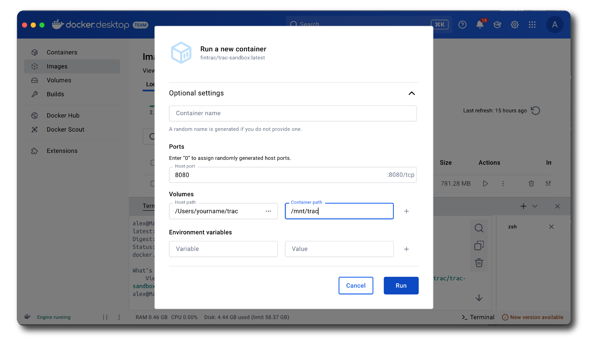591x364 pixels.
Task: Click the Container name input field
Action: tap(293, 113)
